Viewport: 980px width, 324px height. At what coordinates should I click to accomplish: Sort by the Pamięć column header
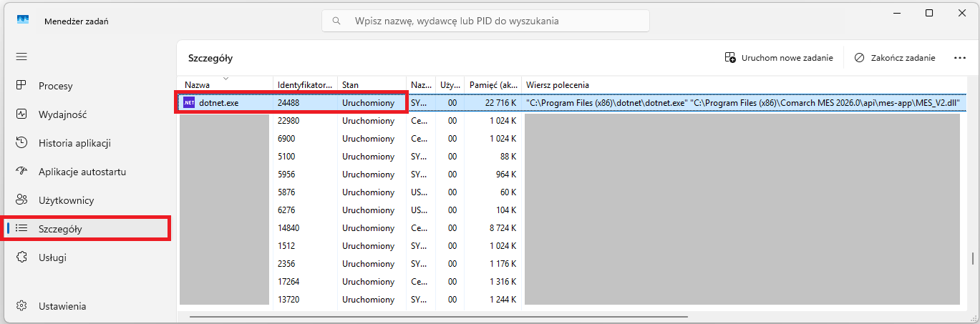point(493,84)
